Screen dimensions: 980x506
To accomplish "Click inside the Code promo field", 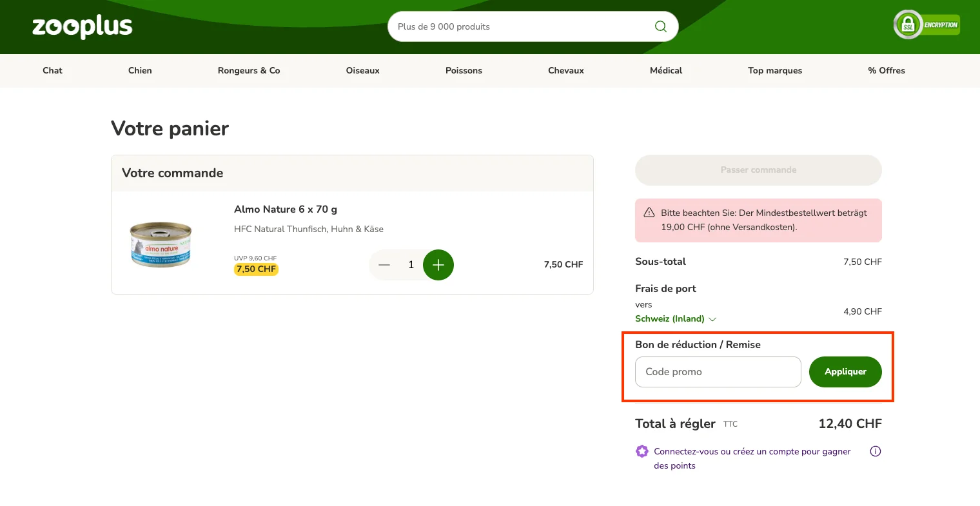I will click(718, 372).
